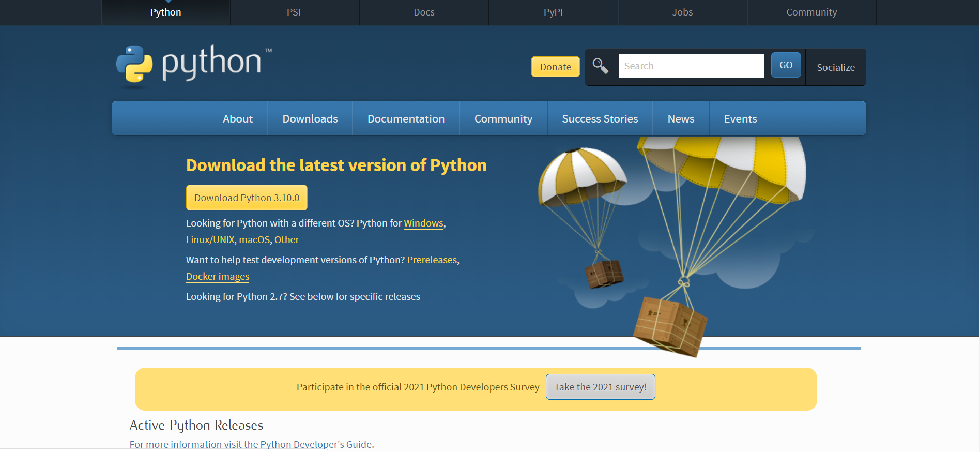Click Take the 2021 survey! button
Image resolution: width=980 pixels, height=452 pixels.
[600, 387]
